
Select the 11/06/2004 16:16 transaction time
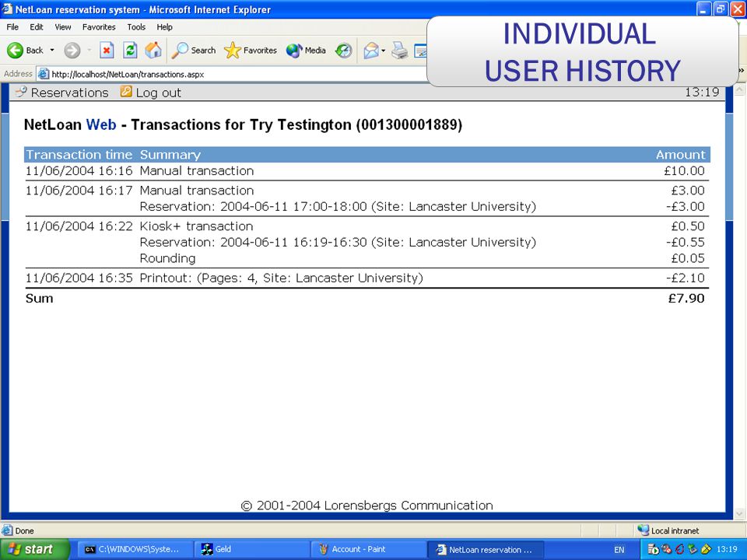tap(79, 171)
